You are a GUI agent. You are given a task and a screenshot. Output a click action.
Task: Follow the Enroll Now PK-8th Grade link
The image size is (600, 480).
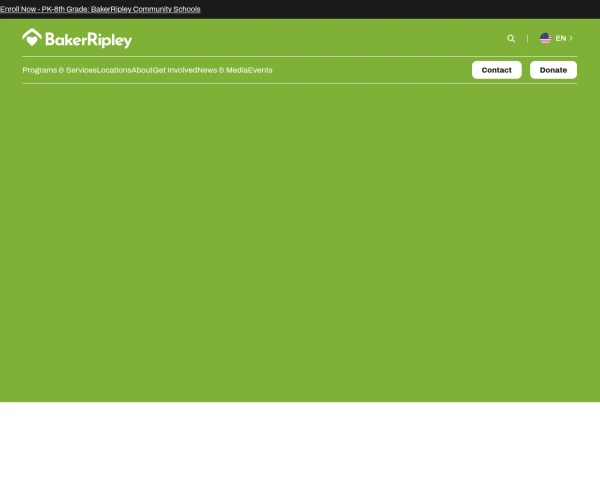(100, 9)
